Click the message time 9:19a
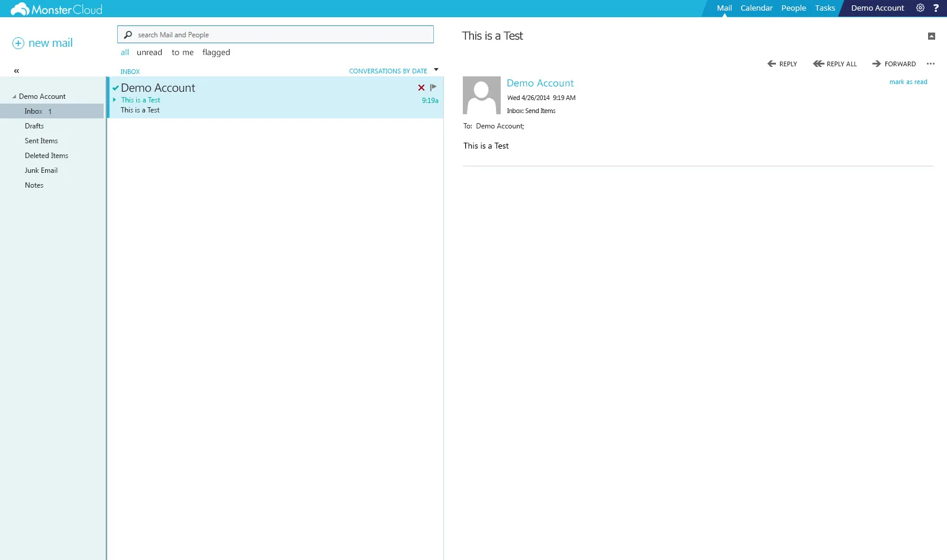This screenshot has width=947, height=560. pos(430,101)
